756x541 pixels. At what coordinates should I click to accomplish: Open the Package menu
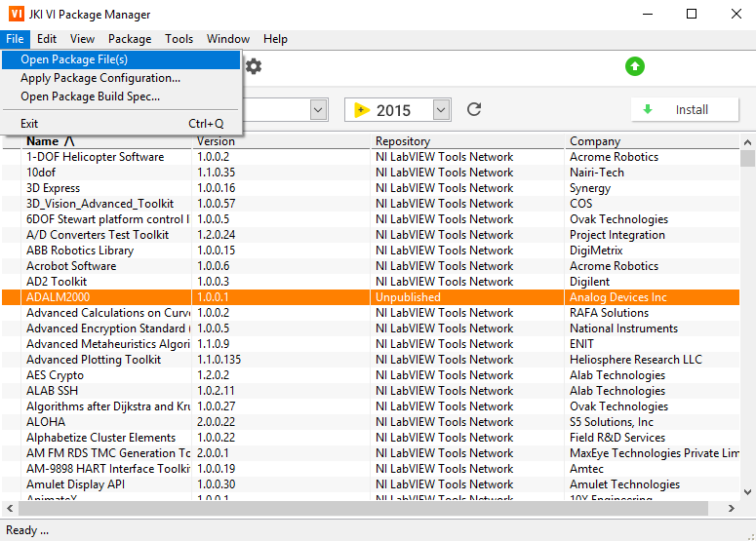point(130,39)
